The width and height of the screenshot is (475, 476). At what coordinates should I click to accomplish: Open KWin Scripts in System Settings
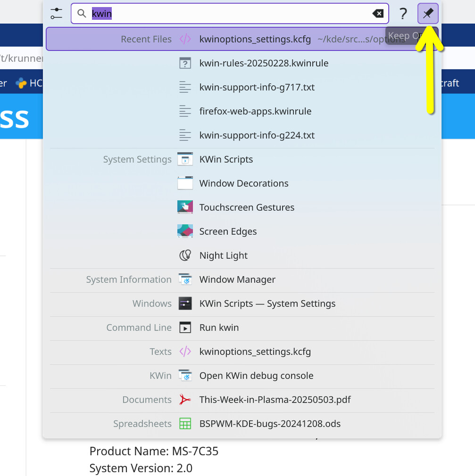(x=242, y=159)
